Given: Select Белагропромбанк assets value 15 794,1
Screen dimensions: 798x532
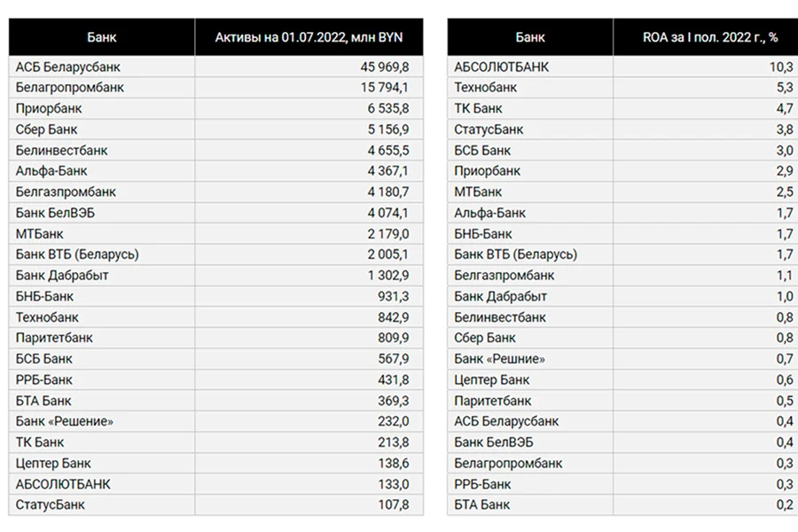Looking at the screenshot, I should (x=384, y=88).
